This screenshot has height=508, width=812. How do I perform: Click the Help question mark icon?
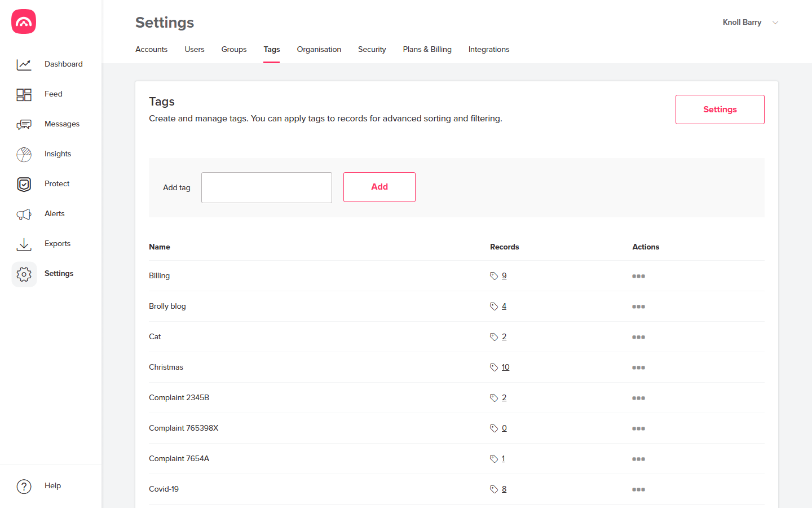point(24,486)
